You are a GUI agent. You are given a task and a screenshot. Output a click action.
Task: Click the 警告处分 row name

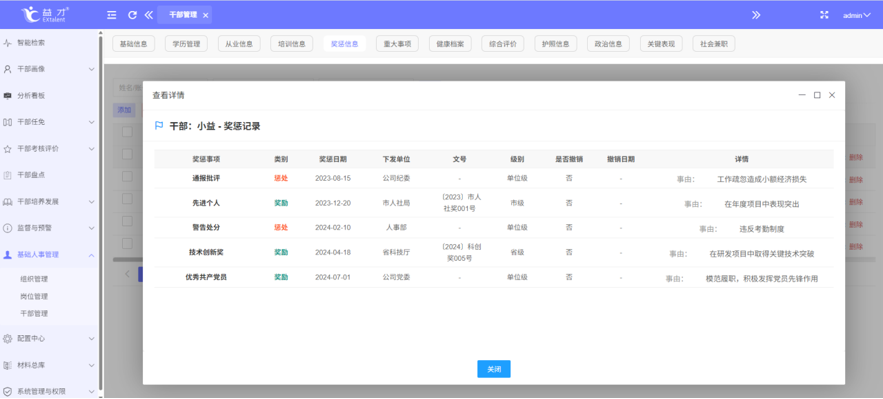206,228
